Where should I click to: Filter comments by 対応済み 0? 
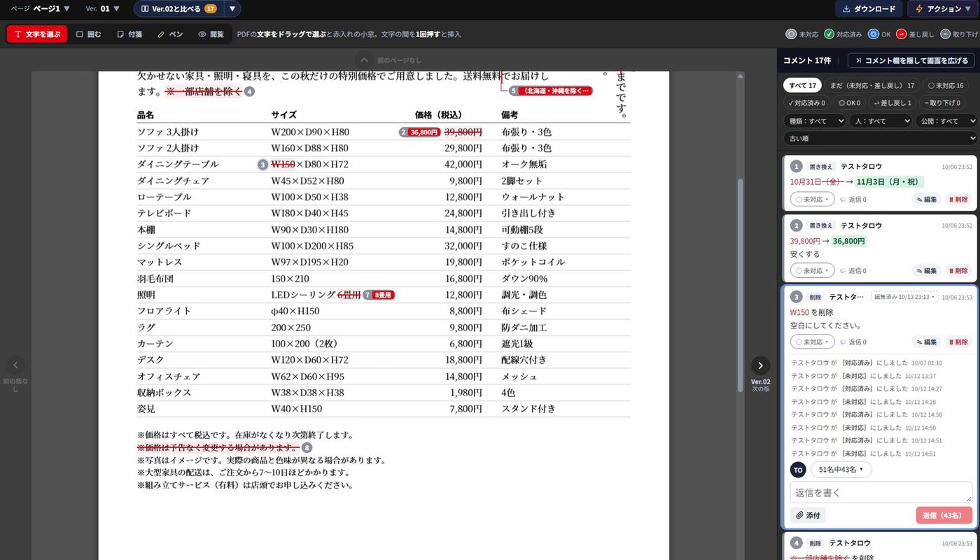806,103
